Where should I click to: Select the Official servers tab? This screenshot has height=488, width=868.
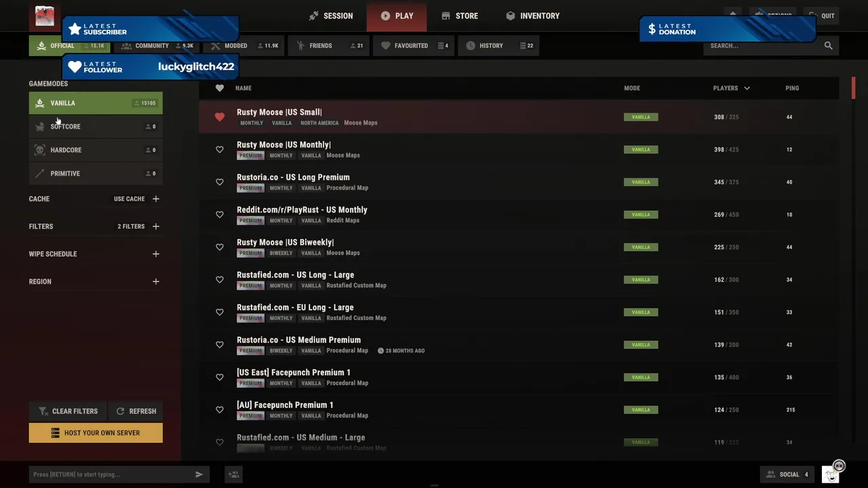68,45
